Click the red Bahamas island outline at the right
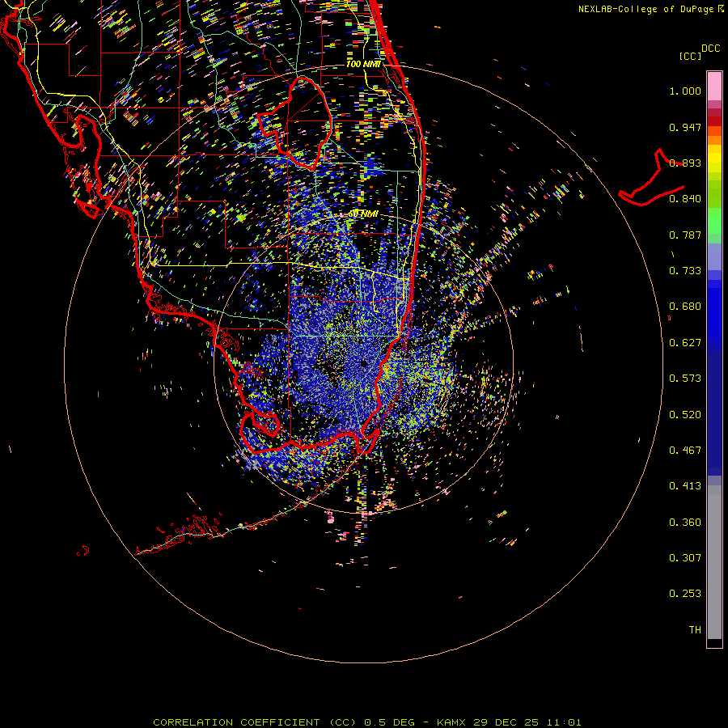Screen dimensions: 728x728 tap(651, 177)
